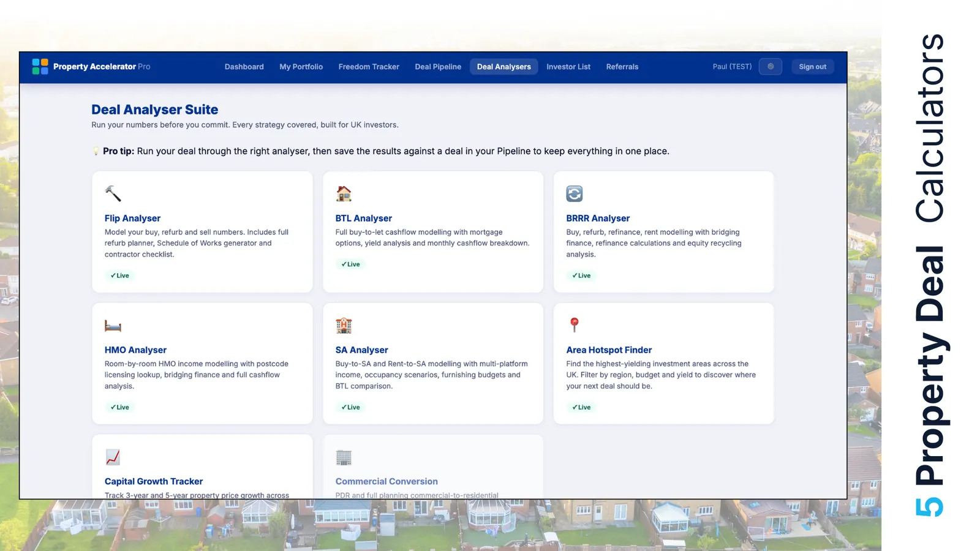Click the Live badge on BRRR Analyser card
Image resolution: width=980 pixels, height=551 pixels.
(581, 275)
